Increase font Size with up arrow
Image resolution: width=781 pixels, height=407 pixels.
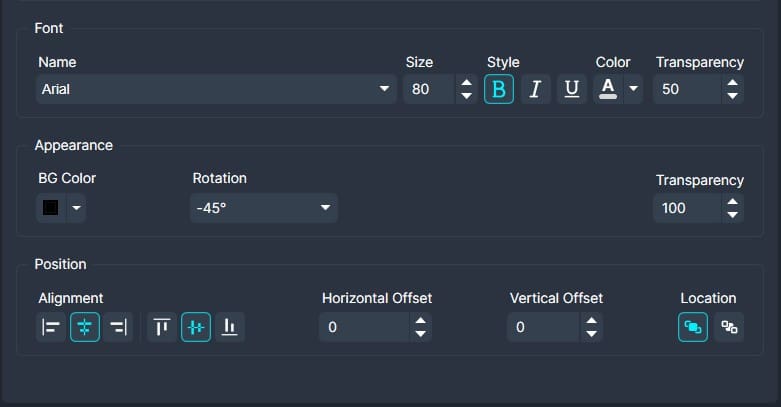tap(465, 83)
